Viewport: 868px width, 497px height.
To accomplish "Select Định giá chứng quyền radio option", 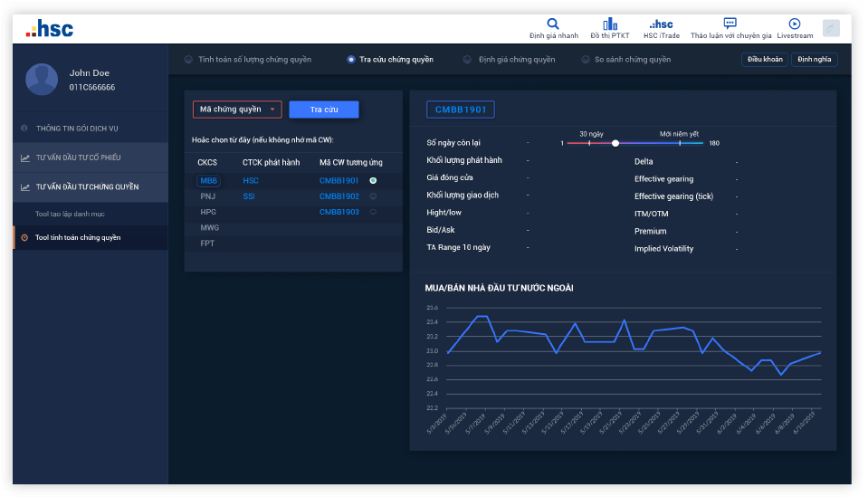I will click(467, 60).
